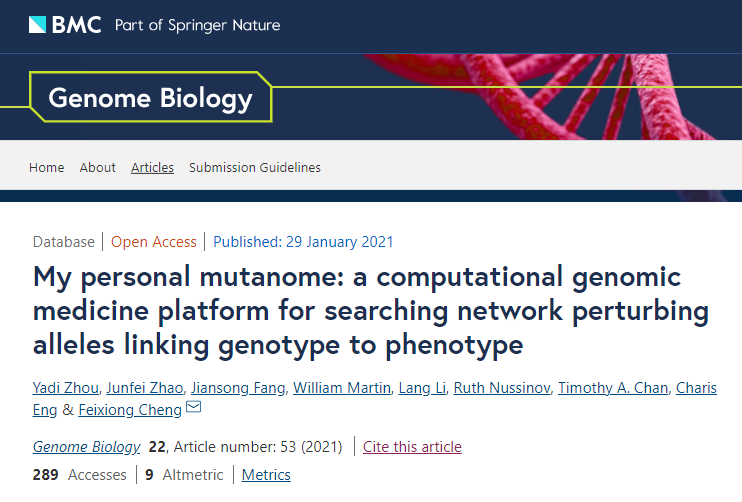
Task: Click the italic Genome Biology journal link
Action: 87,446
